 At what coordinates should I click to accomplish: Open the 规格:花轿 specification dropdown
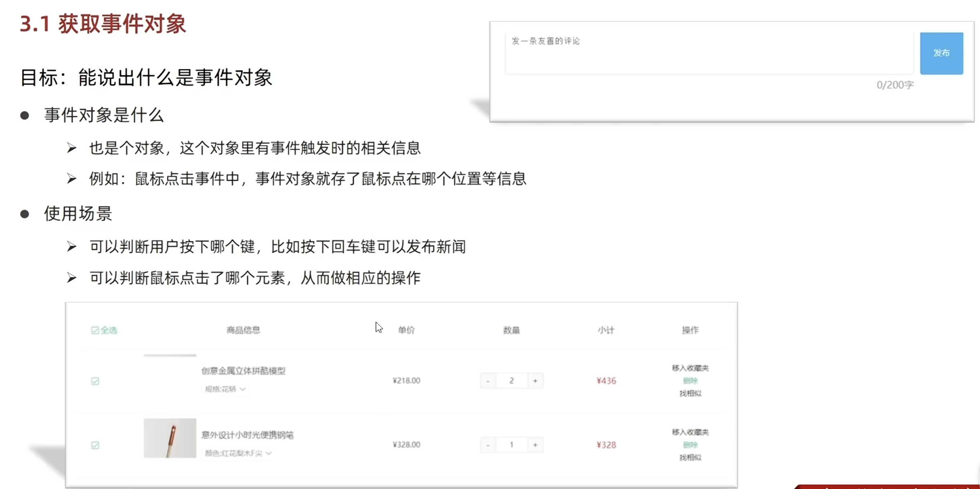pyautogui.click(x=225, y=389)
